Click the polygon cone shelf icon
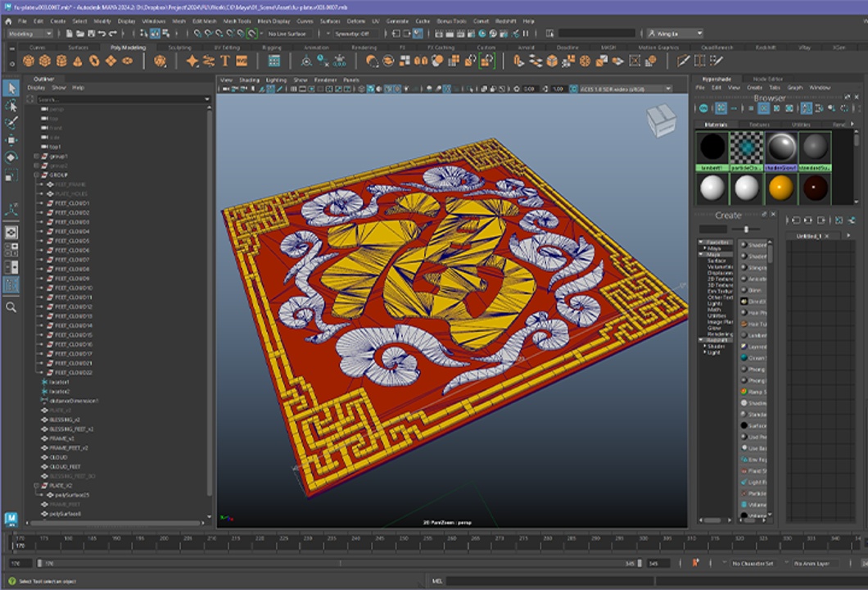The width and height of the screenshot is (868, 590). (79, 61)
